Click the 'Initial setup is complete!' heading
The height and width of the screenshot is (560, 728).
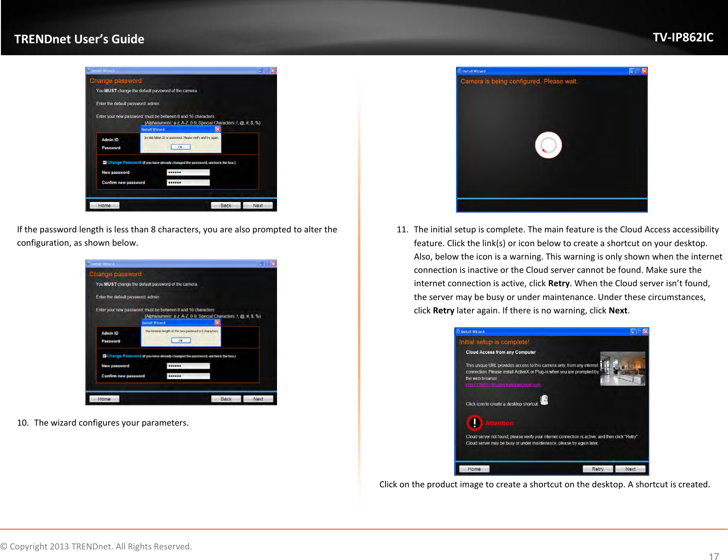coord(494,342)
